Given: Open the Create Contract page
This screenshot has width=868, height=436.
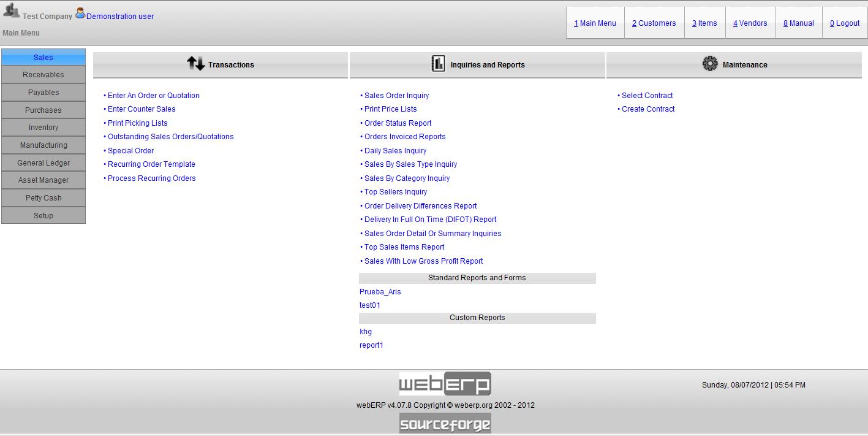Looking at the screenshot, I should click(x=648, y=109).
